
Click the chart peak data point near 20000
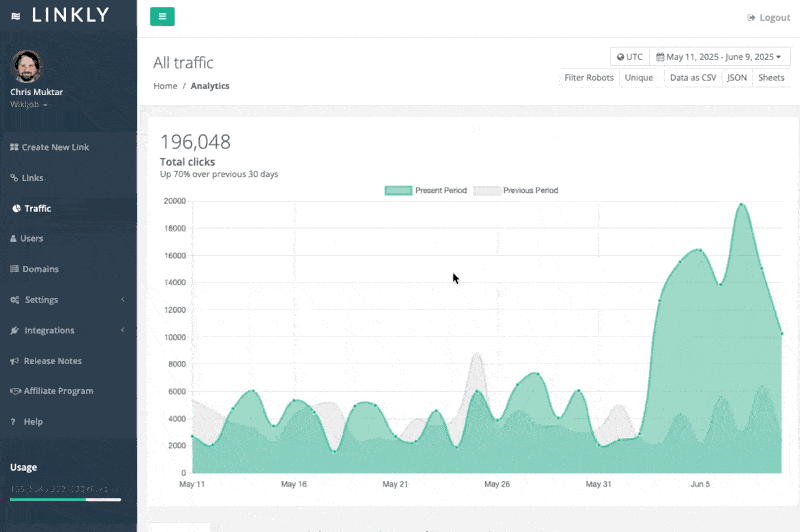tap(741, 204)
